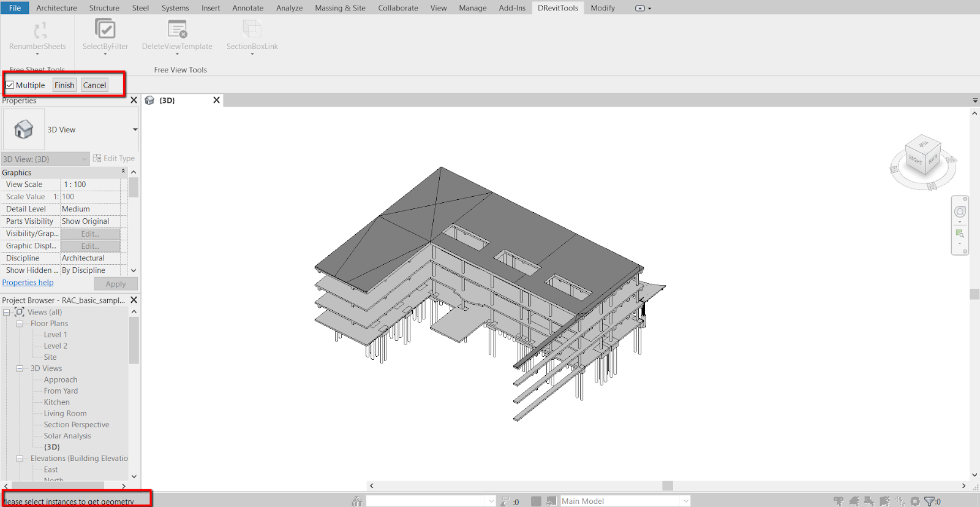The height and width of the screenshot is (507, 980).
Task: Click the SelectByFilter tool icon
Action: pyautogui.click(x=105, y=28)
